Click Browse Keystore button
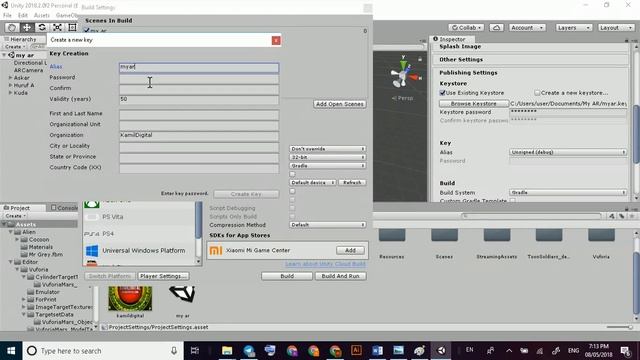 point(474,104)
